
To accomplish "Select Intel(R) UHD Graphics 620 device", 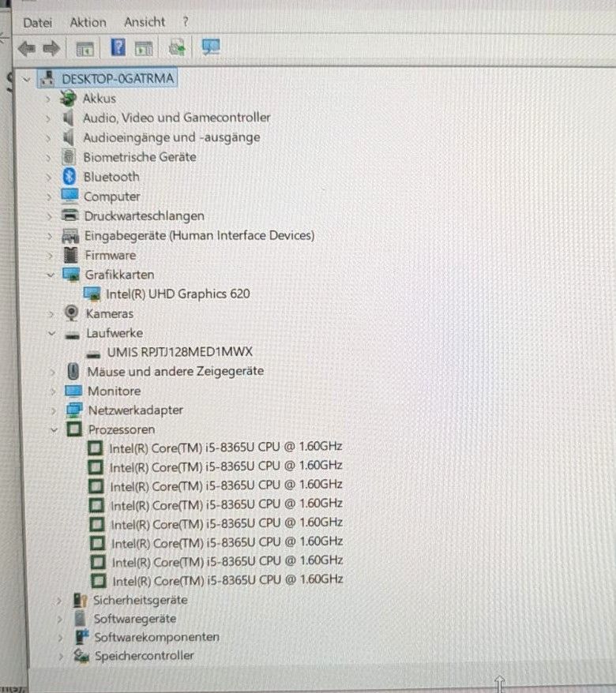I will point(178,294).
